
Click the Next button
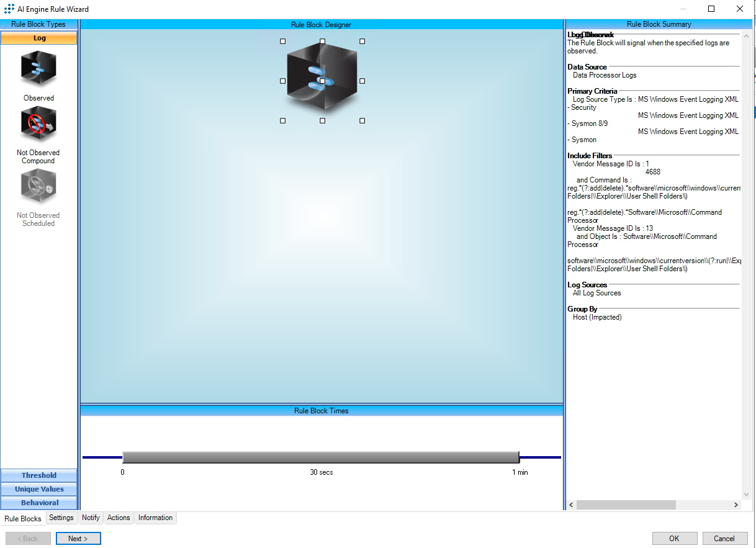coord(78,539)
